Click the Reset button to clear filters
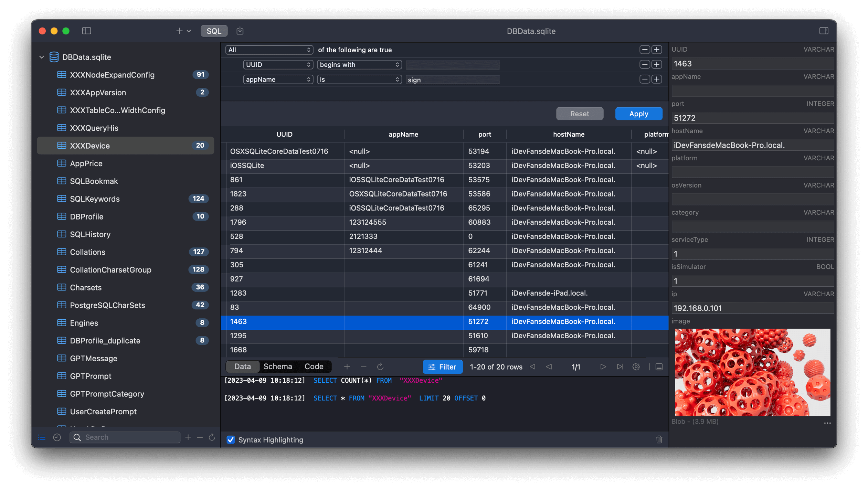868x489 pixels. click(x=580, y=114)
